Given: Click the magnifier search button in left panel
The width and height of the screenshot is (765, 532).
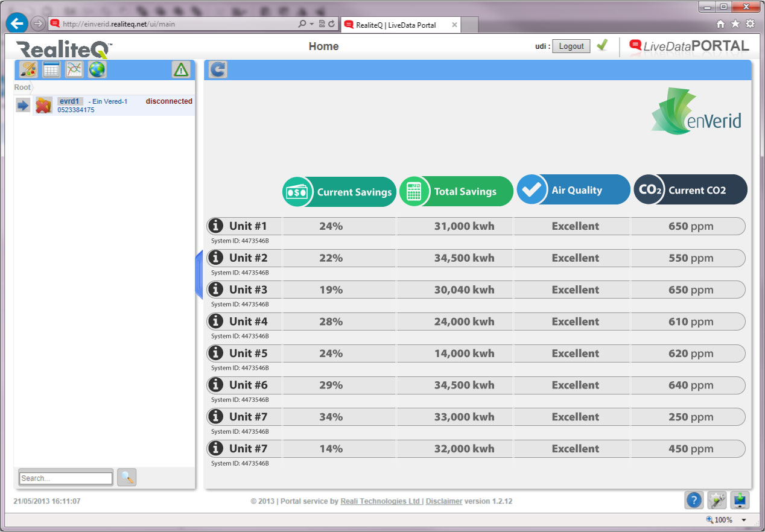Looking at the screenshot, I should point(127,477).
